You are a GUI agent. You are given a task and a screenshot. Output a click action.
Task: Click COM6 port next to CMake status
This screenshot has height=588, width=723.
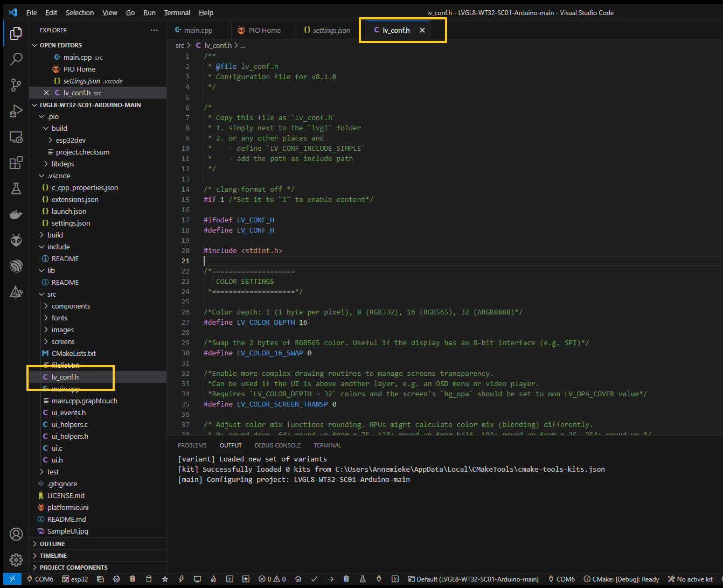pyautogui.click(x=562, y=579)
